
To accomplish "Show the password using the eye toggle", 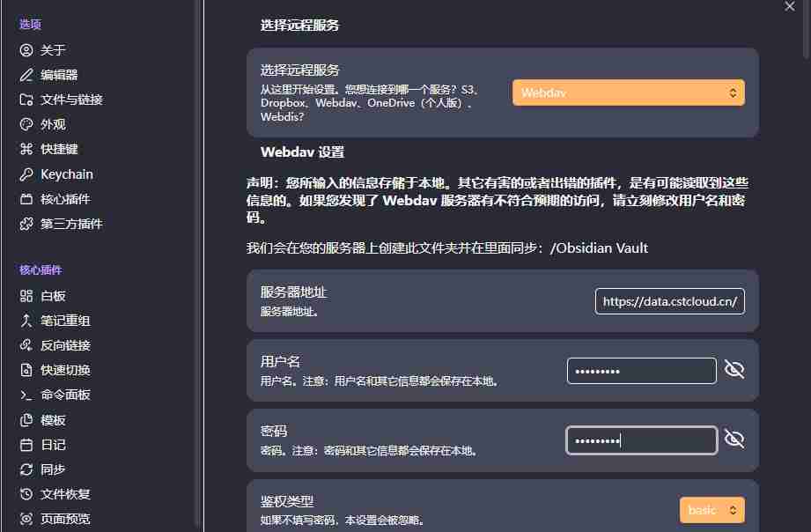I will click(x=735, y=440).
